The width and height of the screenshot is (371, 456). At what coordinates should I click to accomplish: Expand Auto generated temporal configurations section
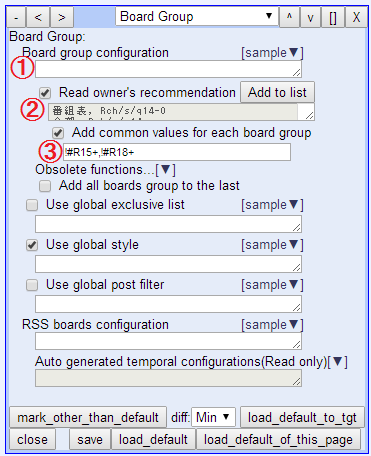click(x=338, y=362)
